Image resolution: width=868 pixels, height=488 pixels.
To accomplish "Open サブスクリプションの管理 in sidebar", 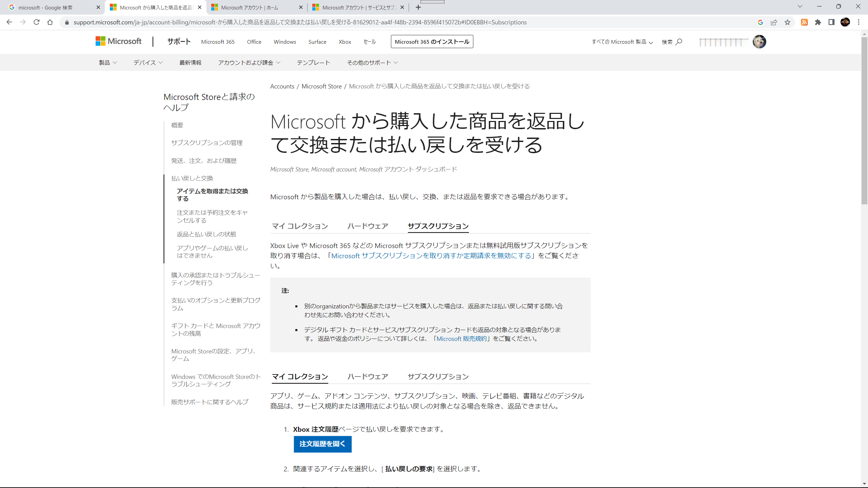I will point(207,143).
